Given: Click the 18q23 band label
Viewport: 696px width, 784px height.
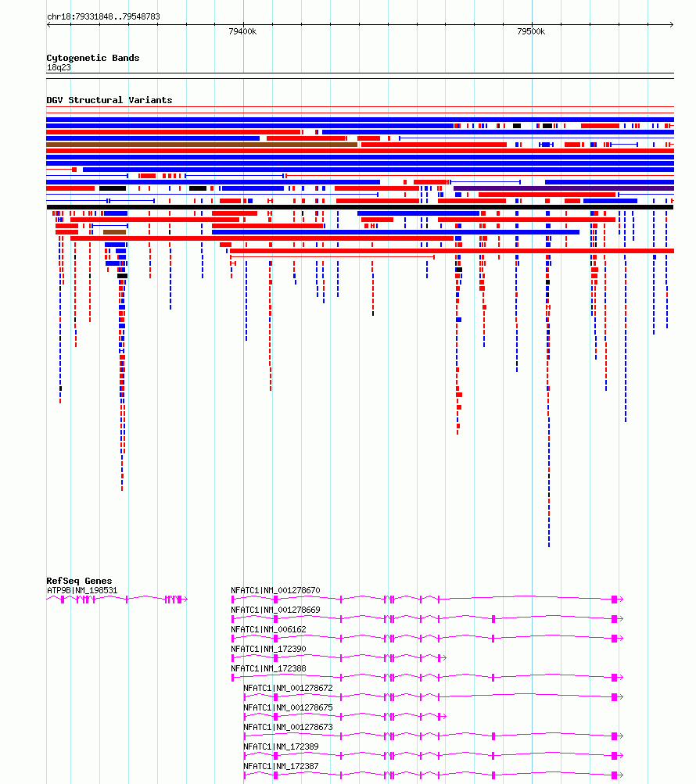Looking at the screenshot, I should pos(59,67).
